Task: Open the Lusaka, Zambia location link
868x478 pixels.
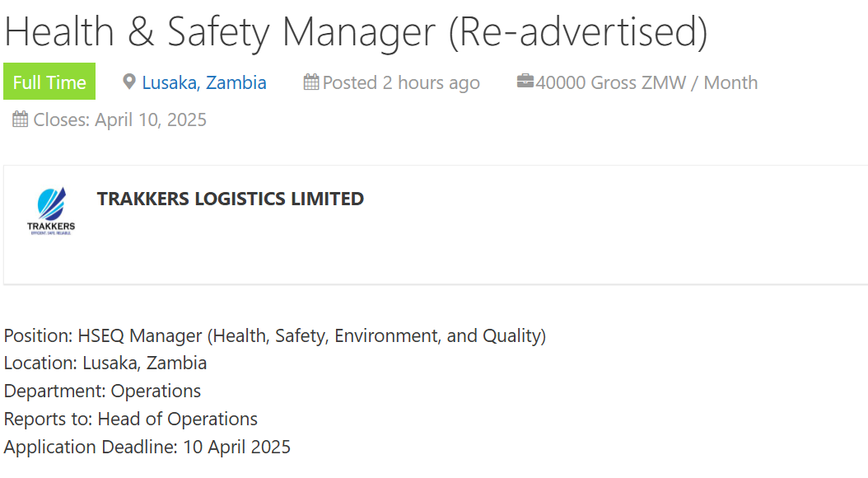Action: click(204, 82)
